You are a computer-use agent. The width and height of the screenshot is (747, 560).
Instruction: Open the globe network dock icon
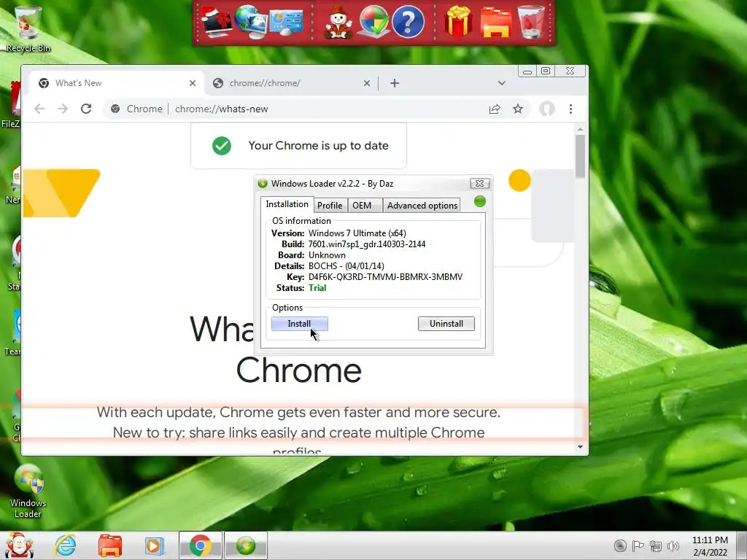tap(251, 21)
